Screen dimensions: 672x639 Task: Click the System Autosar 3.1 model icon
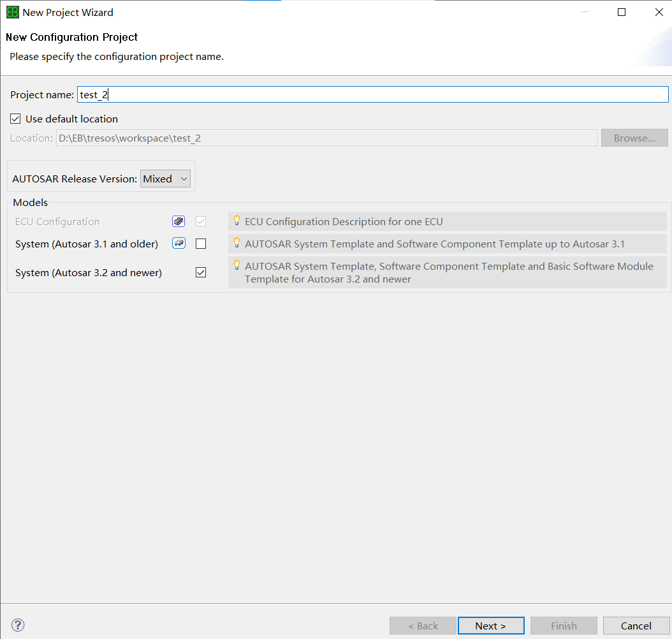pyautogui.click(x=179, y=243)
